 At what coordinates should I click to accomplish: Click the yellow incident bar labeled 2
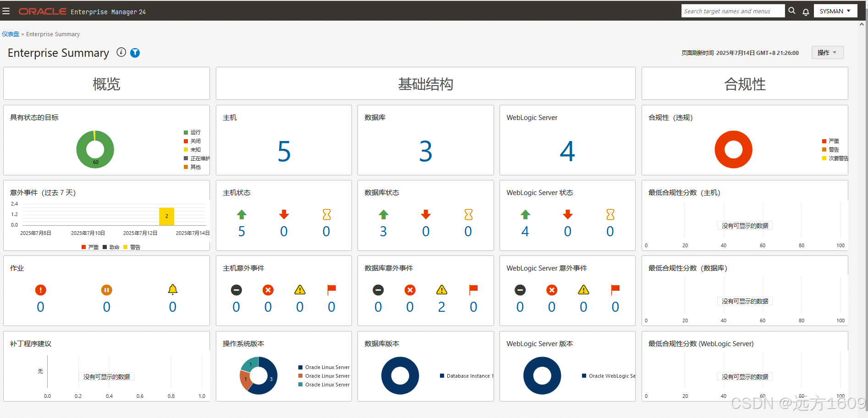pos(167,216)
